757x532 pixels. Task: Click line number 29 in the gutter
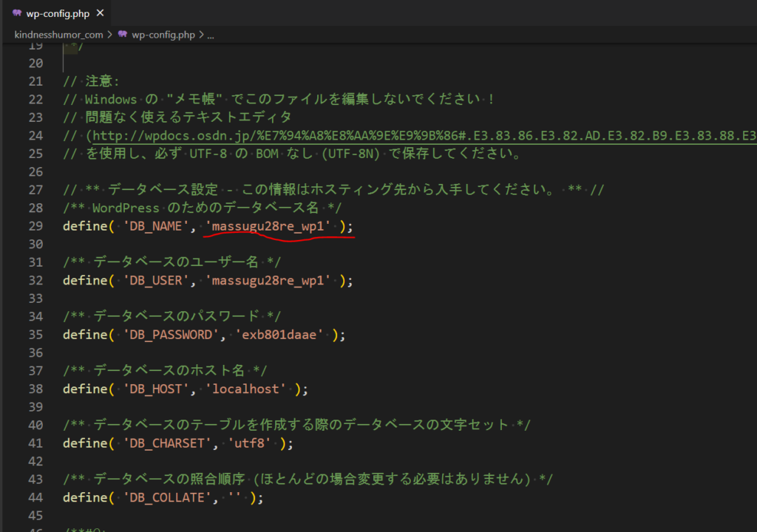click(x=35, y=226)
